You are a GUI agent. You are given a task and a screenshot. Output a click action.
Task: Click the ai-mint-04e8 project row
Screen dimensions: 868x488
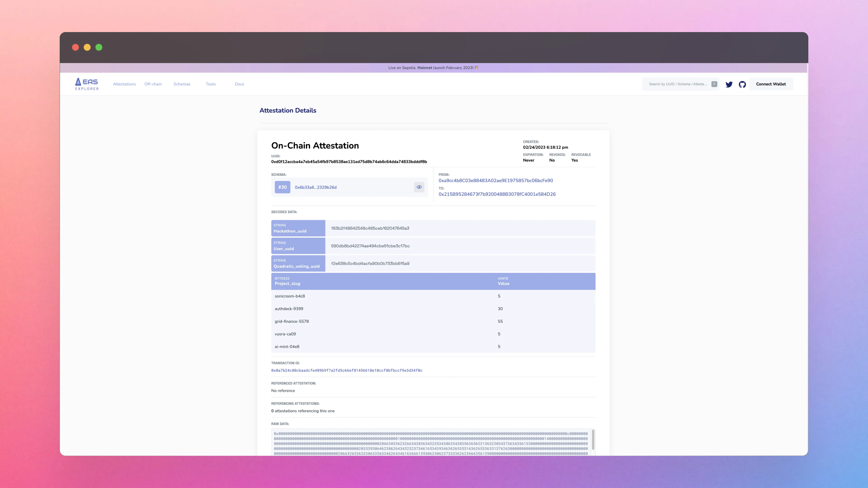pyautogui.click(x=433, y=347)
